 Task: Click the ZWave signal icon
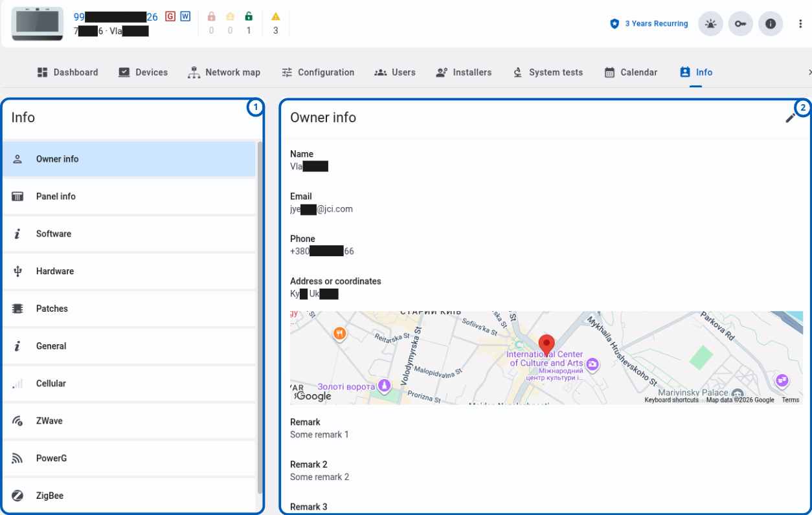point(17,422)
